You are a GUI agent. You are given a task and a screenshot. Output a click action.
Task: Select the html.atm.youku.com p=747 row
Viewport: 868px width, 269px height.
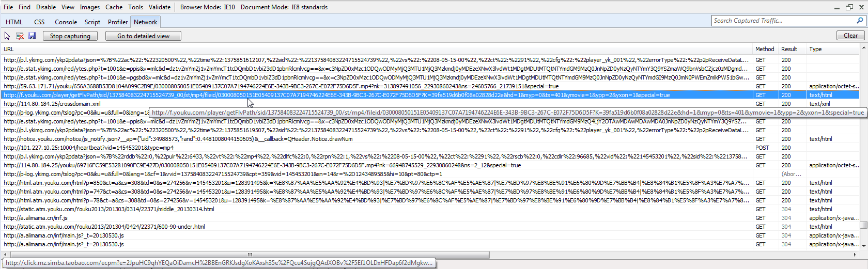click(x=430, y=192)
